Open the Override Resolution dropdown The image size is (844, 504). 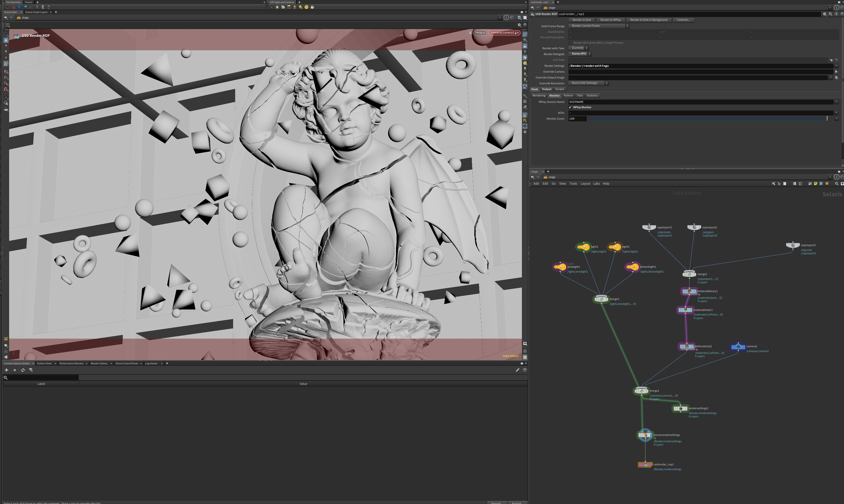588,83
